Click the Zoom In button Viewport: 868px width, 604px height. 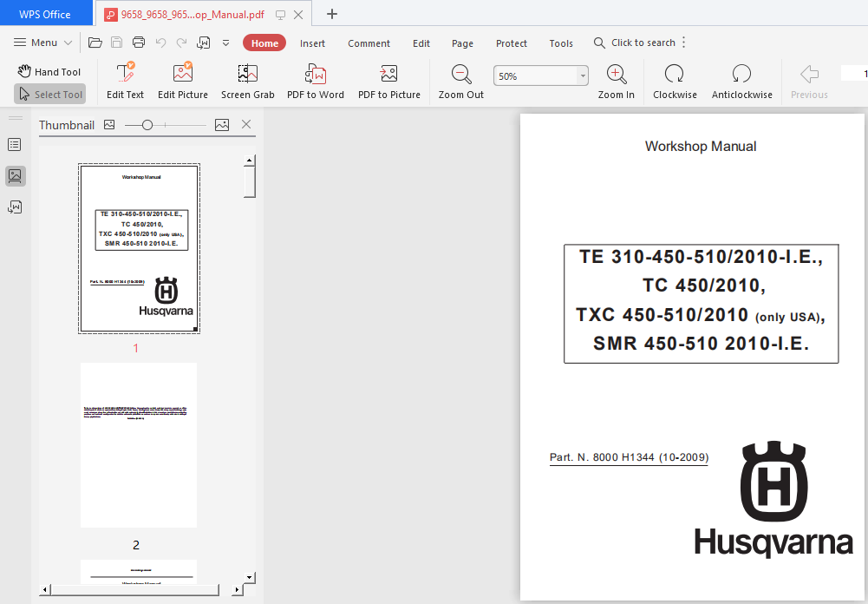[617, 81]
